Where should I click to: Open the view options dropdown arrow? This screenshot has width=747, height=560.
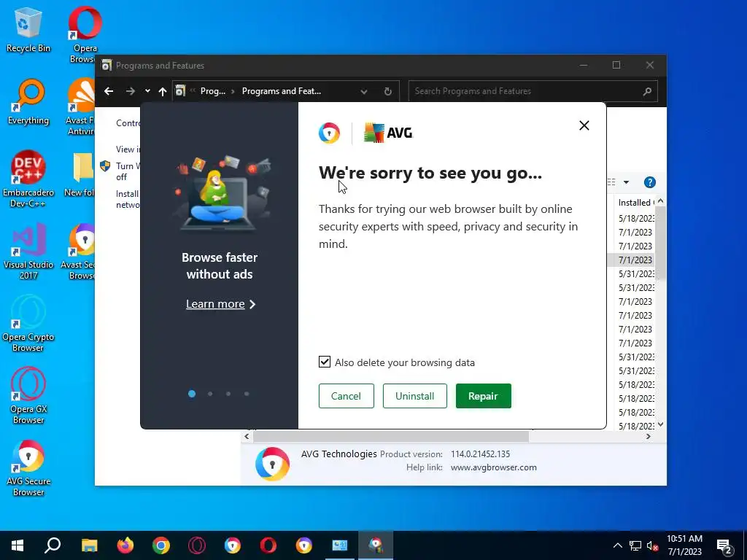pos(626,182)
